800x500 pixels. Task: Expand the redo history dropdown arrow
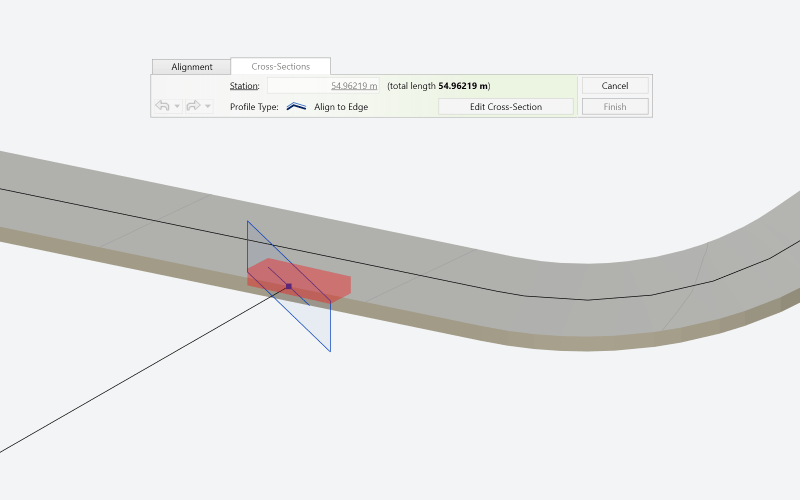pyautogui.click(x=208, y=106)
